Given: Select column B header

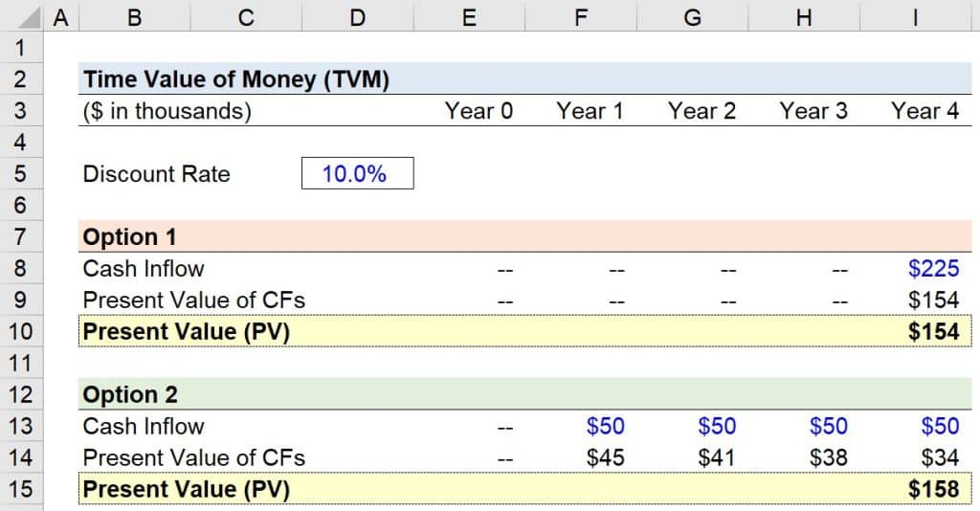Looking at the screenshot, I should [134, 15].
